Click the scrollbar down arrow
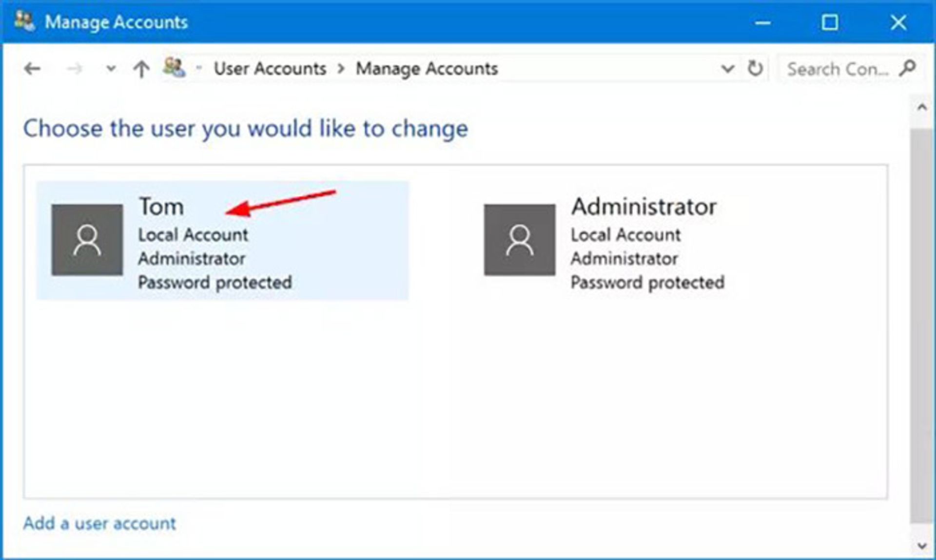The height and width of the screenshot is (560, 936). [921, 546]
